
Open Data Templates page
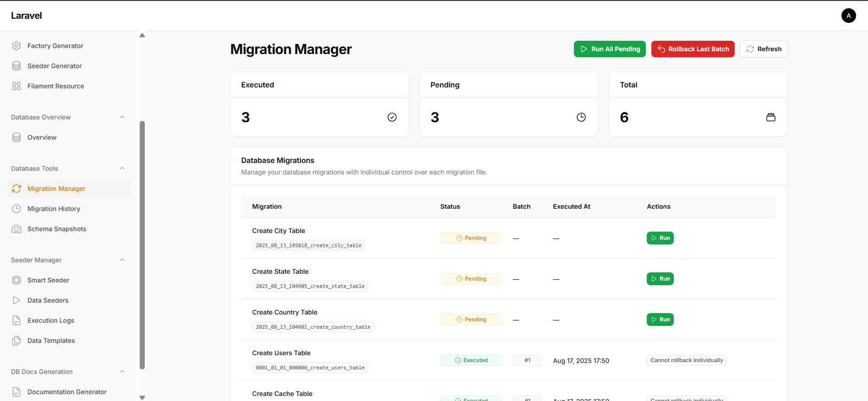pyautogui.click(x=69, y=341)
